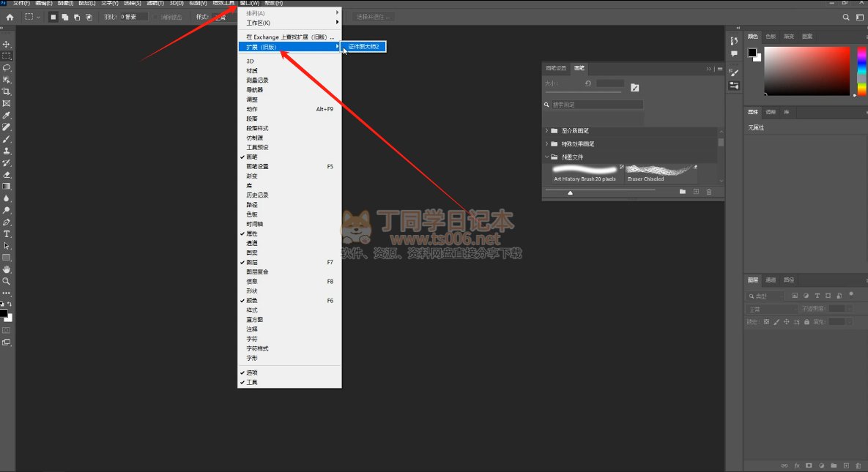Select the Zoom tool in the toolbox
The image size is (868, 472).
click(7, 281)
